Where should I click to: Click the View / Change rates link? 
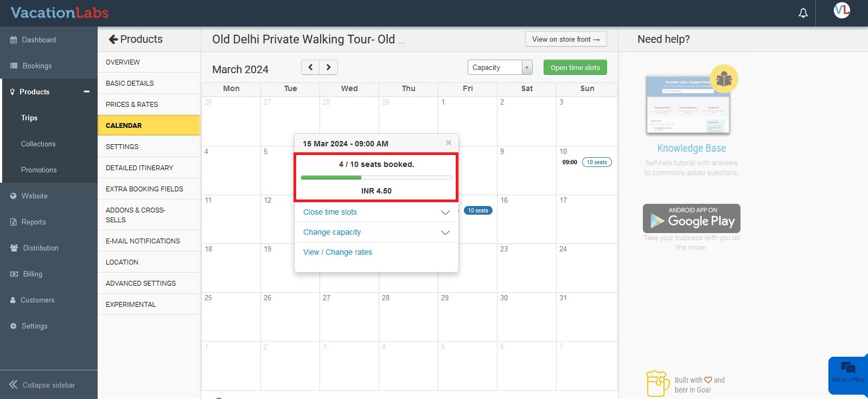(337, 252)
